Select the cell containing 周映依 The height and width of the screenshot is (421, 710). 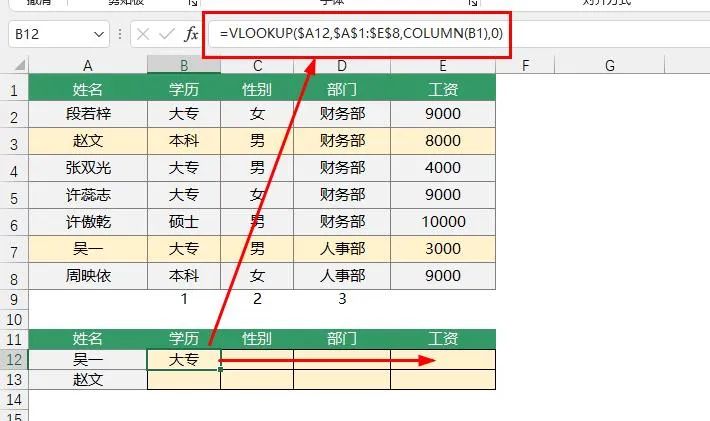(88, 276)
